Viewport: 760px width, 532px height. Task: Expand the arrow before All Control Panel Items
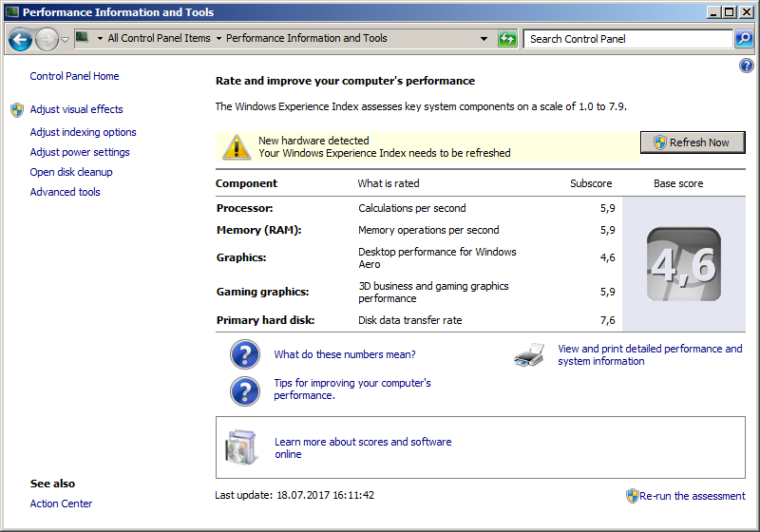(100, 38)
